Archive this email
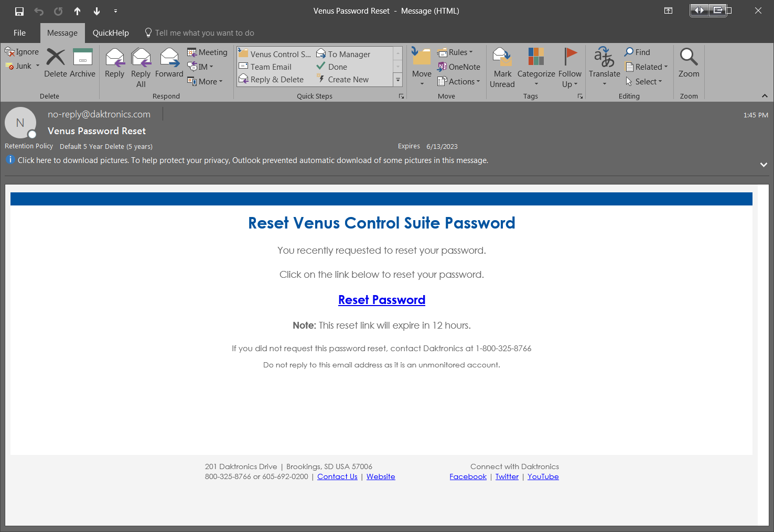This screenshot has width=774, height=532. click(83, 63)
